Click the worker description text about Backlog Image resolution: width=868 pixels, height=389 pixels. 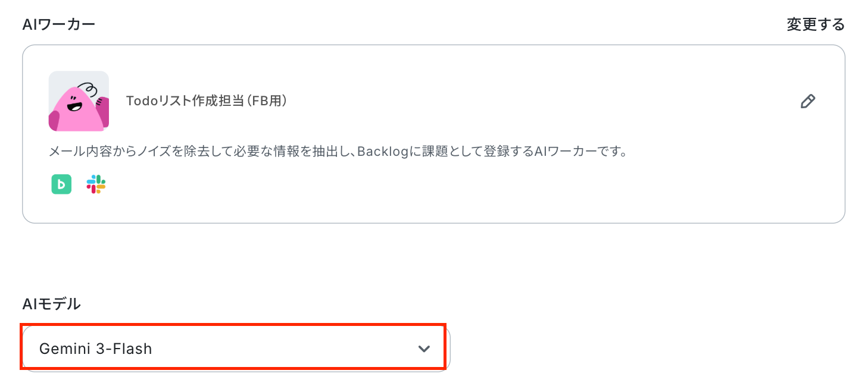338,151
